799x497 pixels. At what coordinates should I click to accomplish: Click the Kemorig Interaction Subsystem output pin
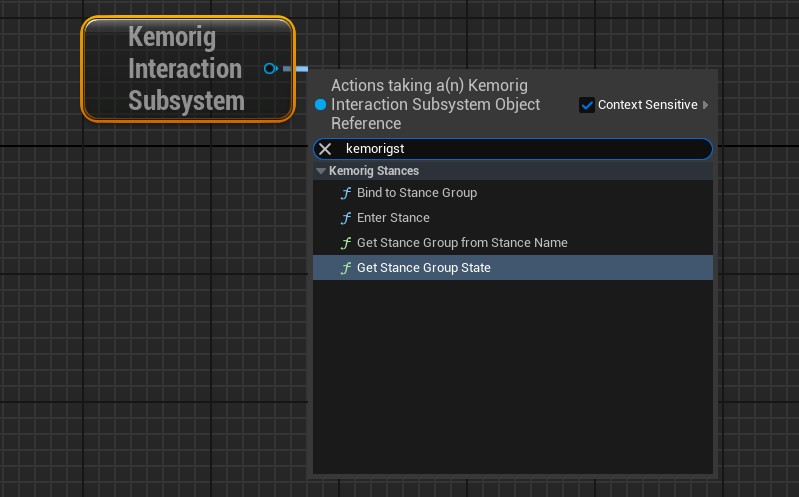pyautogui.click(x=270, y=68)
